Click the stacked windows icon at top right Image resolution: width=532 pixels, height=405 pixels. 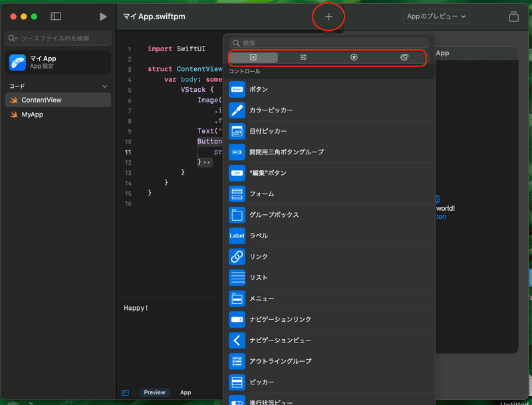pyautogui.click(x=513, y=17)
